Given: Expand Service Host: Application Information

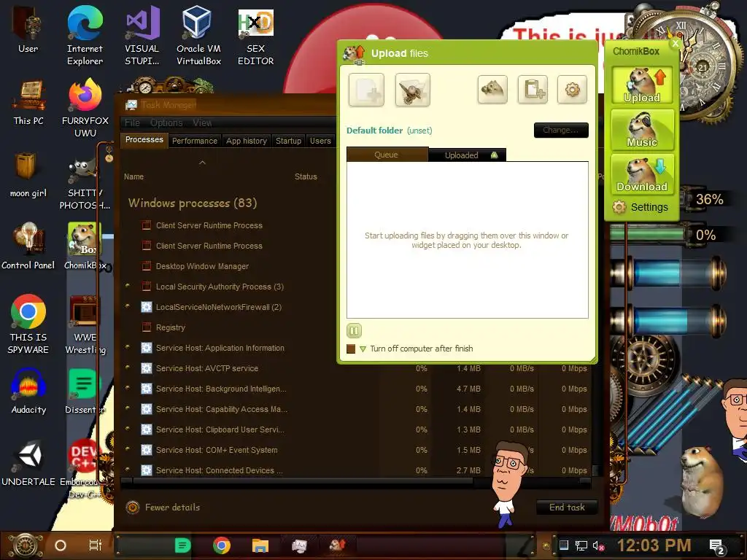Looking at the screenshot, I should [x=128, y=348].
